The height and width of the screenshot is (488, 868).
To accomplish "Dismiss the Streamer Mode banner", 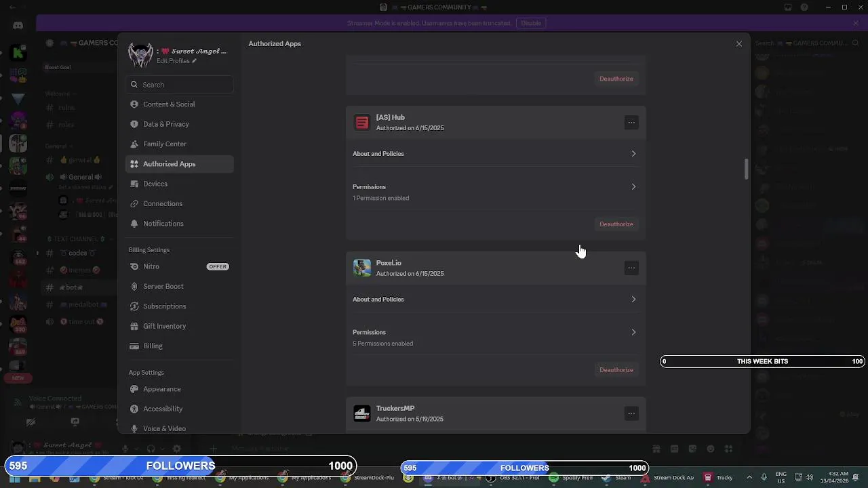I will click(856, 23).
